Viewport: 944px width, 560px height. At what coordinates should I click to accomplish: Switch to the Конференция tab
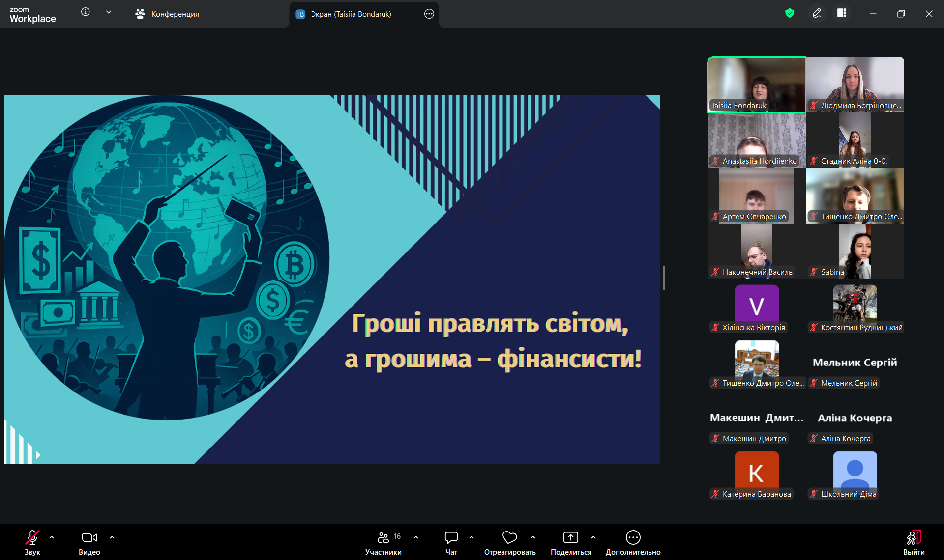tap(167, 14)
